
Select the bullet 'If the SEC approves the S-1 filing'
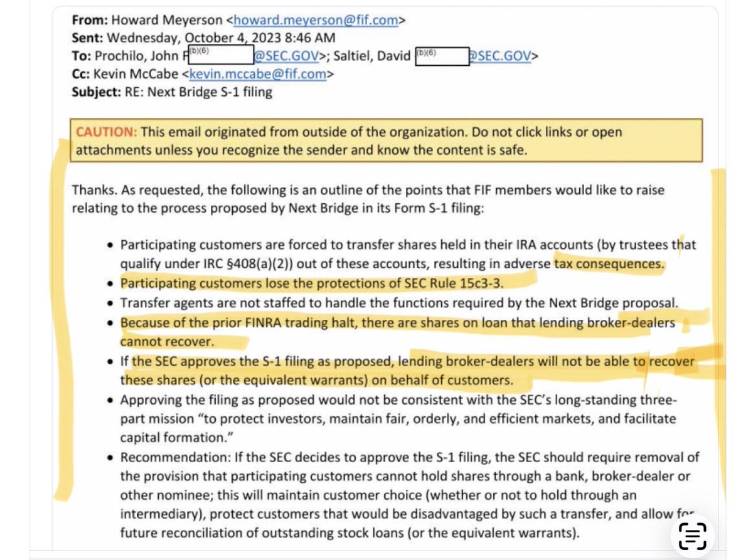coord(407,371)
